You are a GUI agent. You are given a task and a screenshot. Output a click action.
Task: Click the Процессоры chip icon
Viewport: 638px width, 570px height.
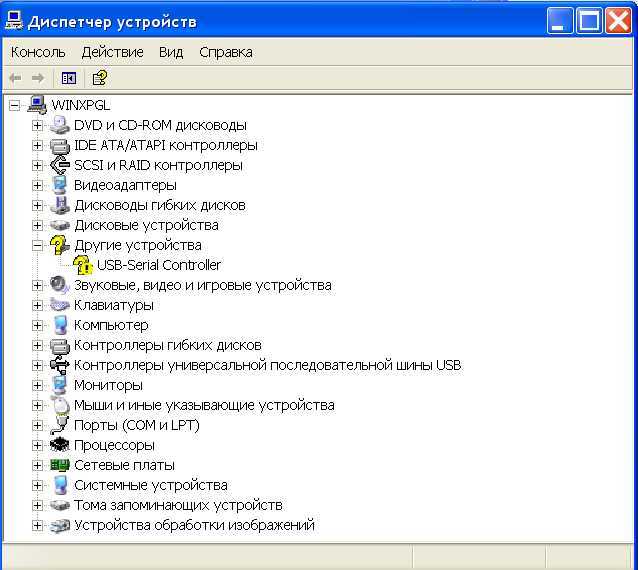60,445
